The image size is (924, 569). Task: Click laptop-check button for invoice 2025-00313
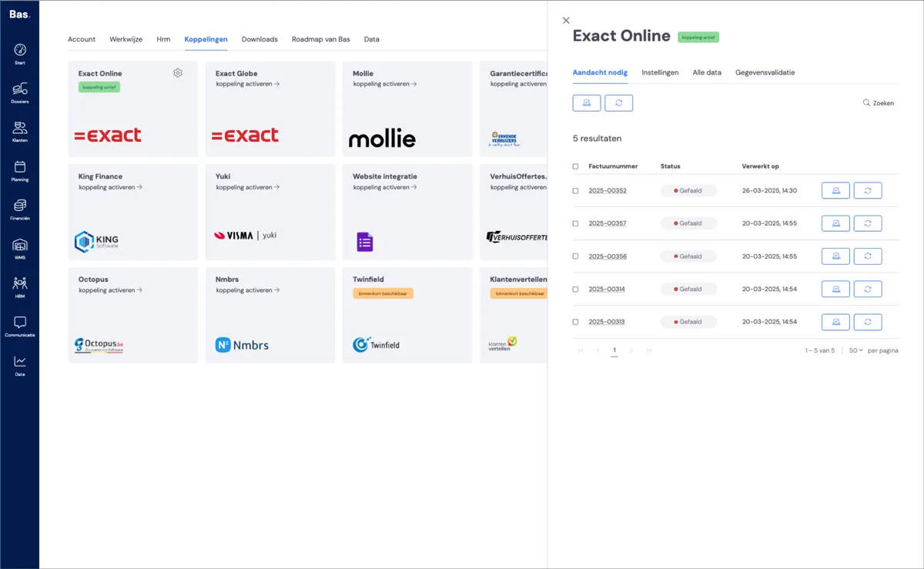click(835, 322)
